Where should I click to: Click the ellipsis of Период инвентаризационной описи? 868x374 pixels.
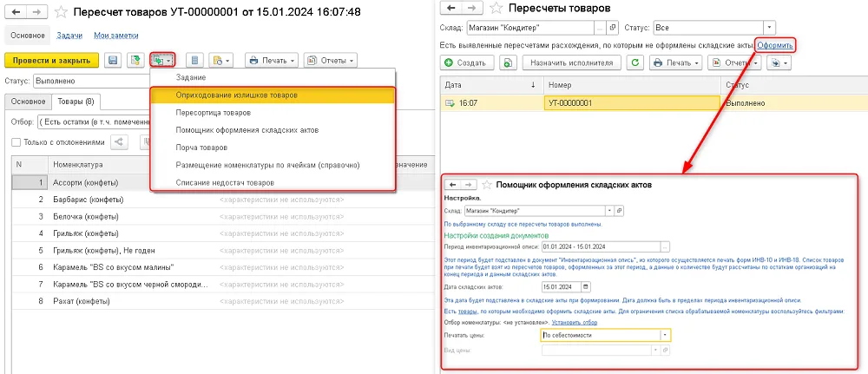point(666,246)
